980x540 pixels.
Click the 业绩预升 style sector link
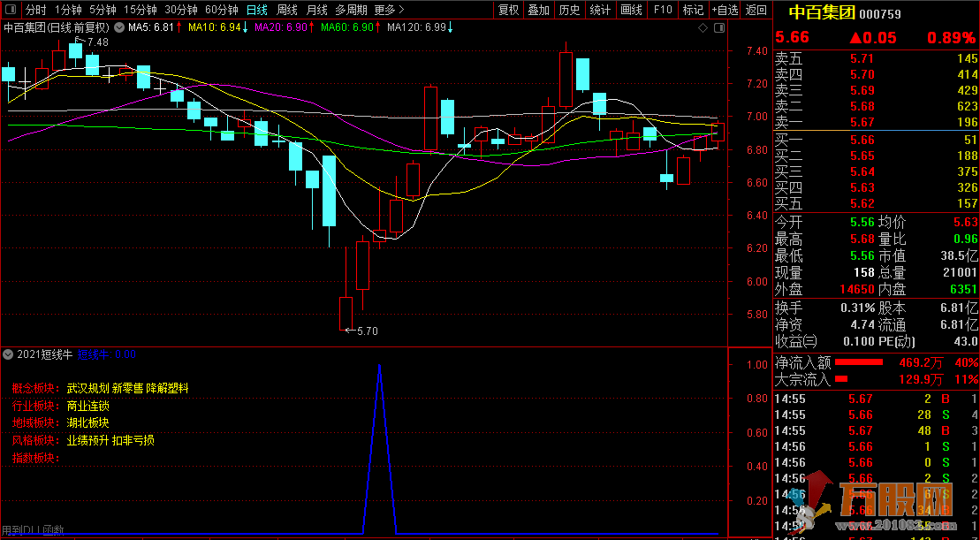[87, 441]
